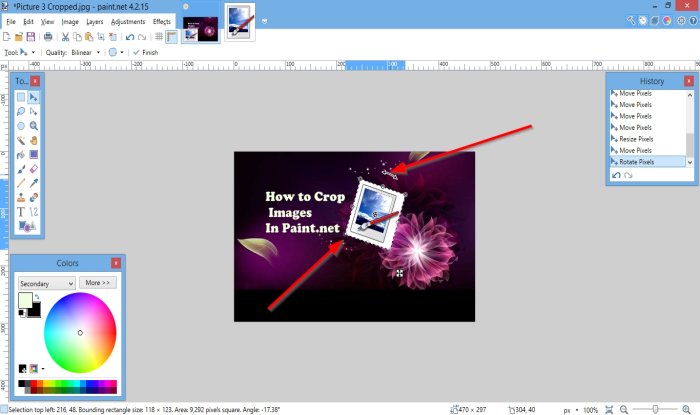
Task: Swap primary and secondary colors
Action: tap(37, 297)
